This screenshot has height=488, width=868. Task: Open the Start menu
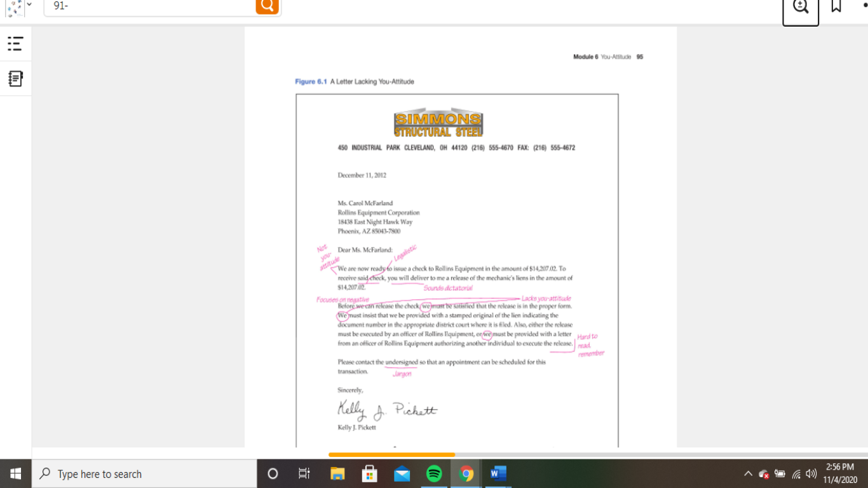click(15, 473)
